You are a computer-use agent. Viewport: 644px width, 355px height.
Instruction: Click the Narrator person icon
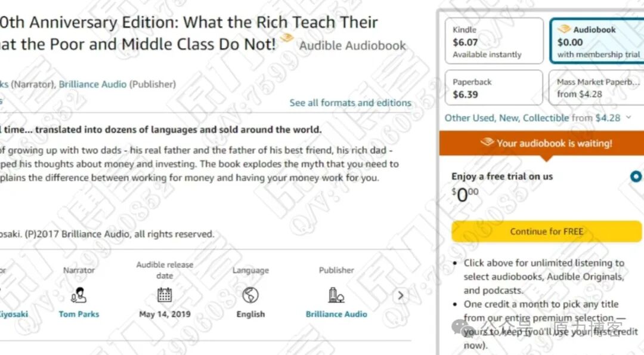pyautogui.click(x=79, y=295)
